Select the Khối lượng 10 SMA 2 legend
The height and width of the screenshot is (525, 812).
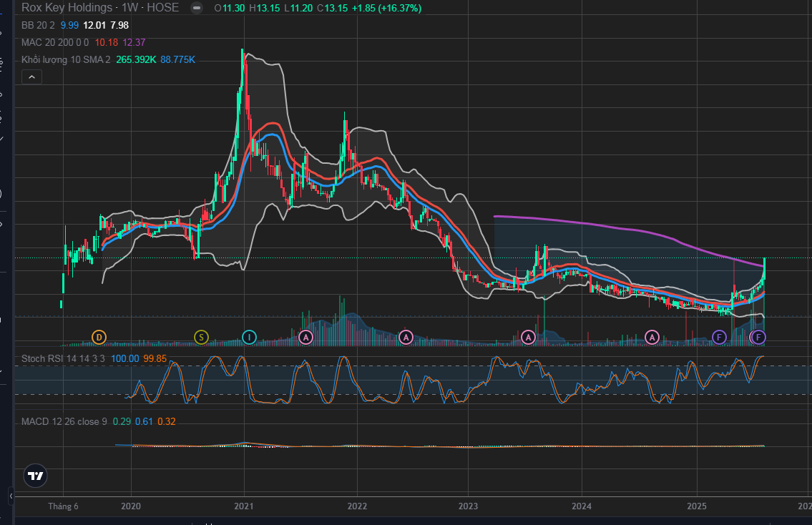coord(66,59)
